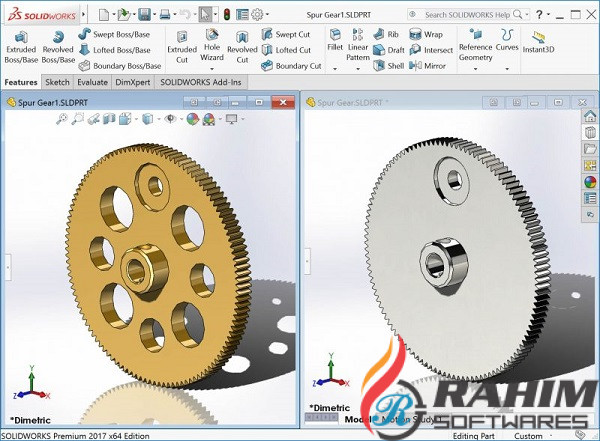Open Appearances color ball in task pane

point(590,182)
